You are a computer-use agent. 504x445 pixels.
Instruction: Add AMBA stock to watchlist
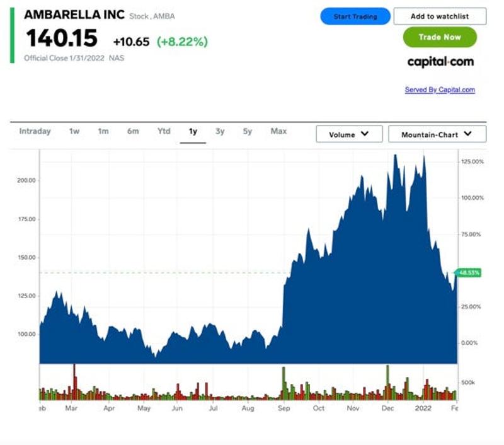pyautogui.click(x=440, y=16)
